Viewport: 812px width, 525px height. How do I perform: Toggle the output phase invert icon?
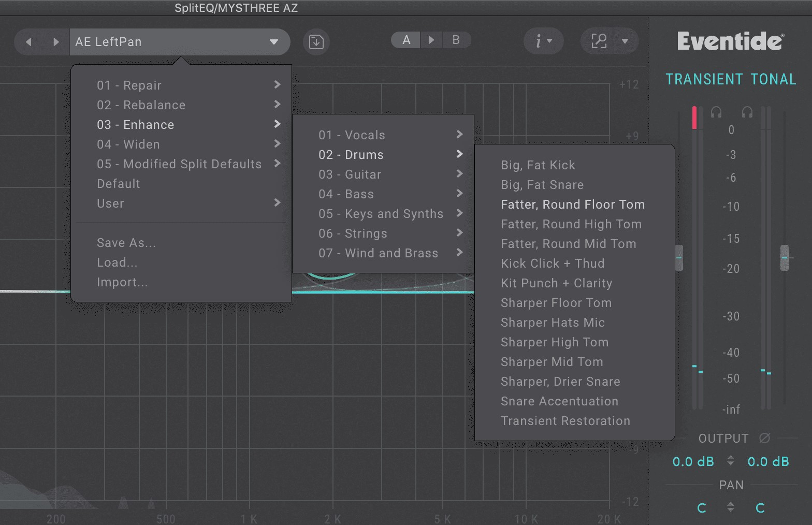pyautogui.click(x=764, y=438)
